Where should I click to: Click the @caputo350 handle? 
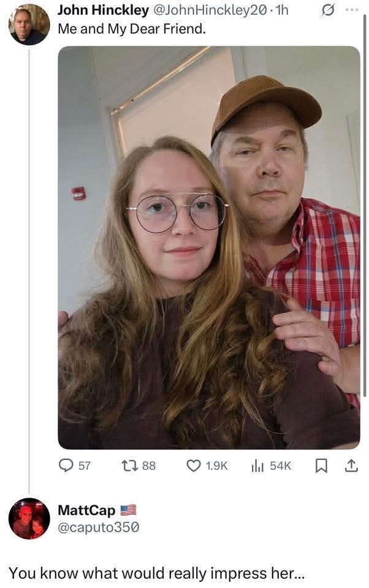(x=94, y=526)
